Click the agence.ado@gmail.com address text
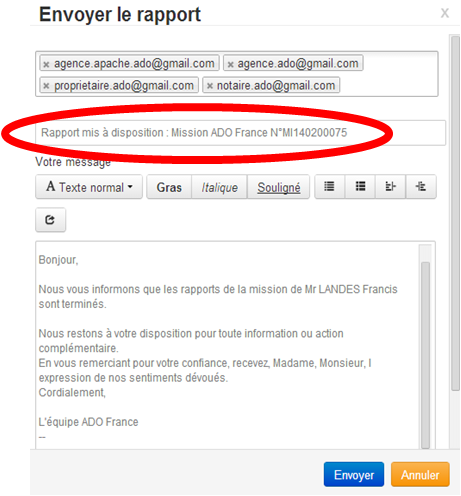 (298, 63)
